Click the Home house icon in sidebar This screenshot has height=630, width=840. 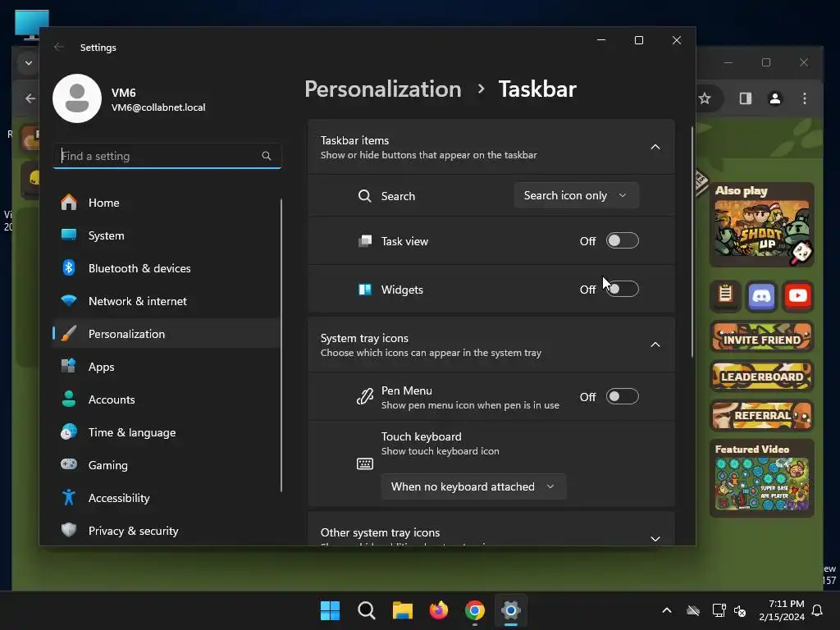[x=69, y=203]
